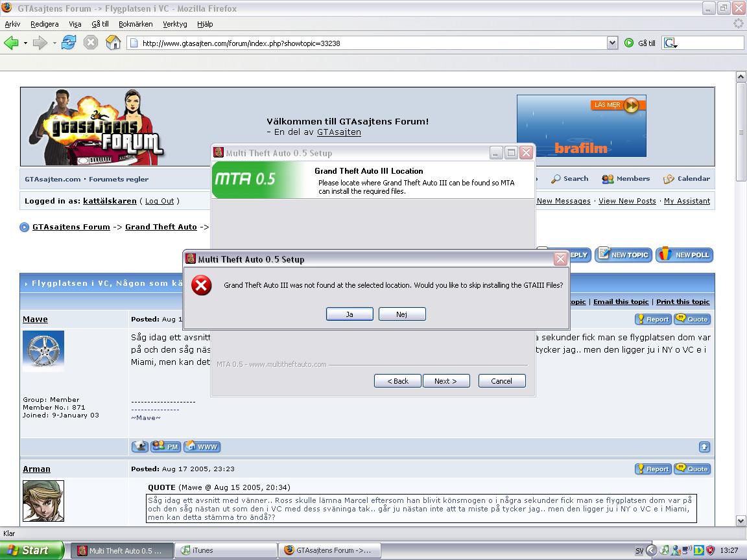747x560 pixels.
Task: Click the NEW TOPIC button
Action: tap(623, 255)
